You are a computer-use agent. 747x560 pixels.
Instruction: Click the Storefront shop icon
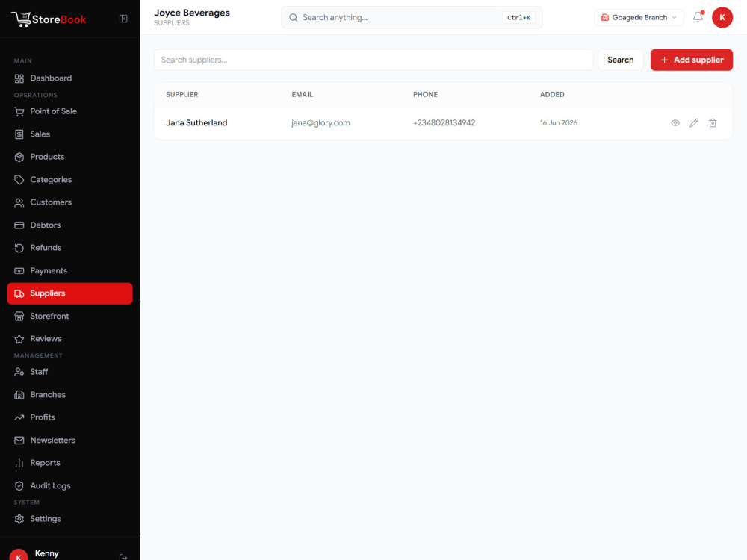[19, 316]
